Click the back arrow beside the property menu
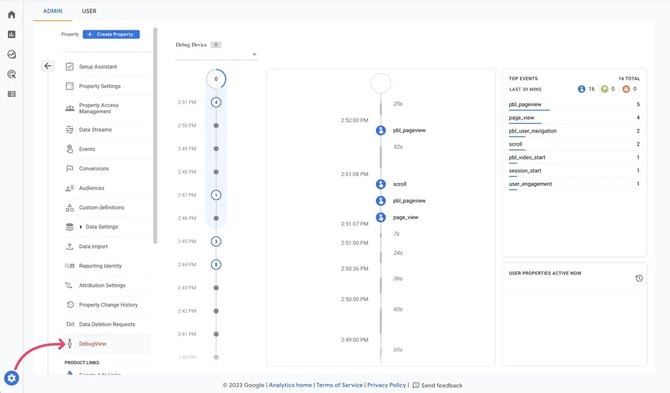This screenshot has width=670, height=393. (48, 66)
